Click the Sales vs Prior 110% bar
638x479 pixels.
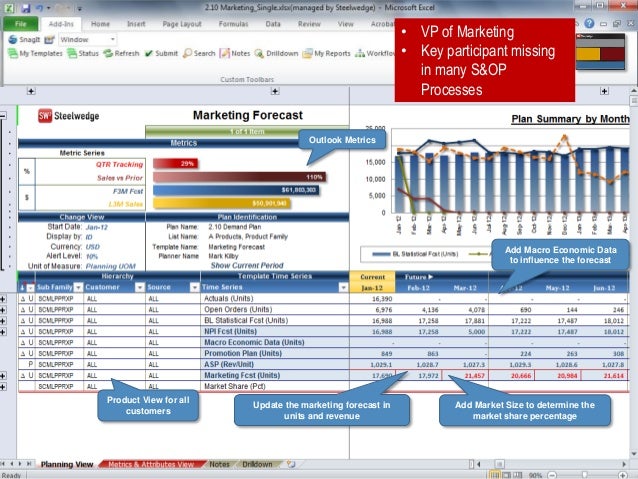pyautogui.click(x=239, y=177)
